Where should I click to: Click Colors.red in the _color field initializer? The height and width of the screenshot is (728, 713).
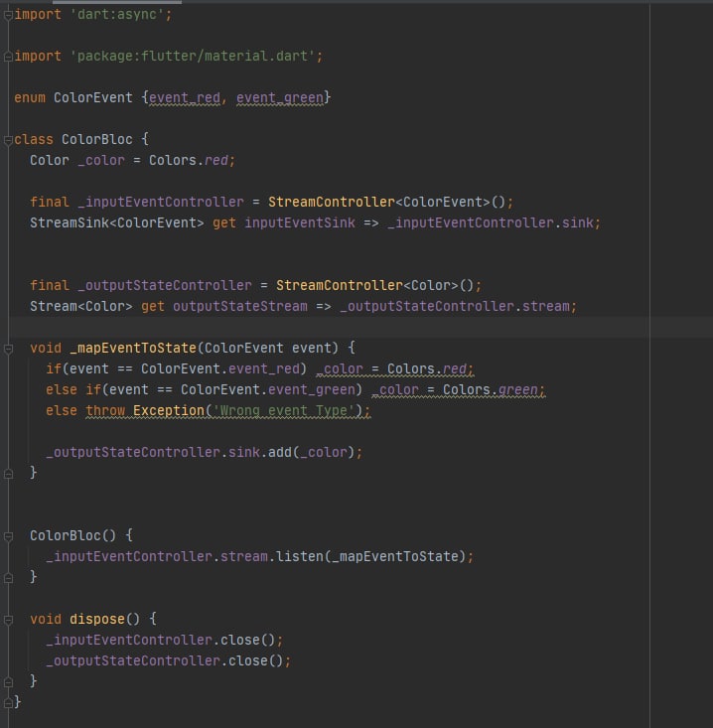[189, 160]
